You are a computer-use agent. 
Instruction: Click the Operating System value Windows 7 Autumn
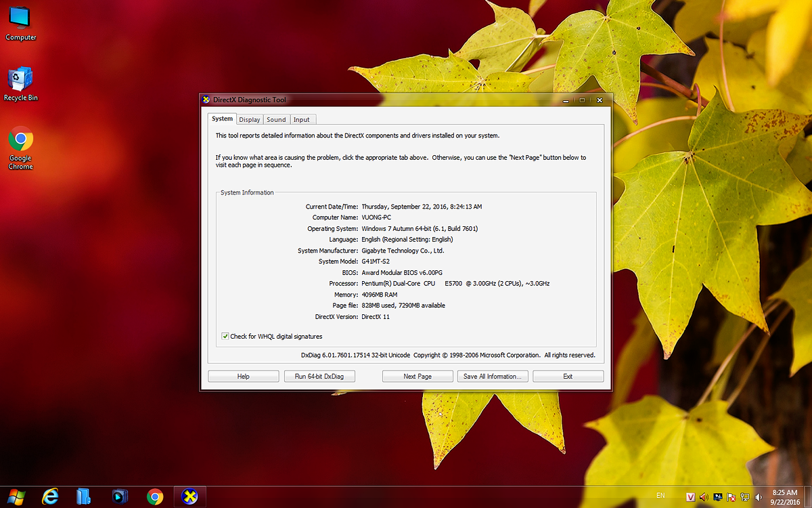420,228
